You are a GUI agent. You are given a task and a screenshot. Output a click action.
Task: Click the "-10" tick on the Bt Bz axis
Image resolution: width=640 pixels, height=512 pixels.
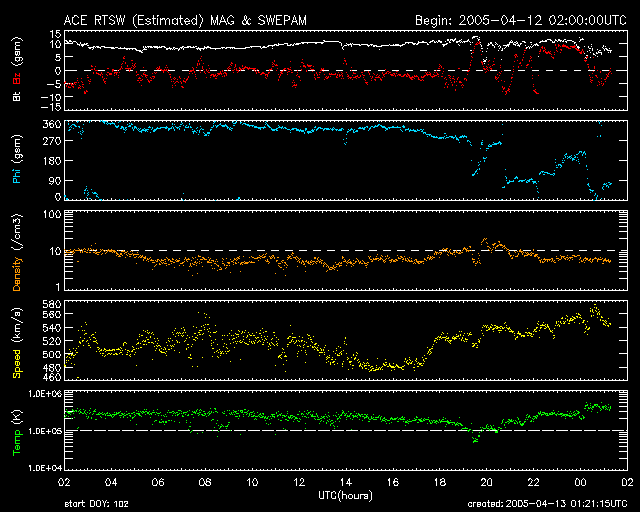pyautogui.click(x=51, y=97)
